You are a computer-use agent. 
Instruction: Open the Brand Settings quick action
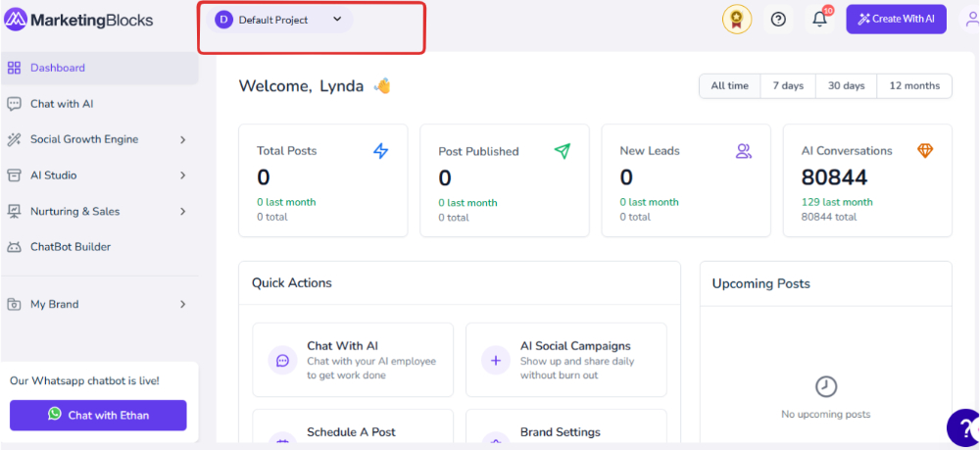tap(566, 426)
